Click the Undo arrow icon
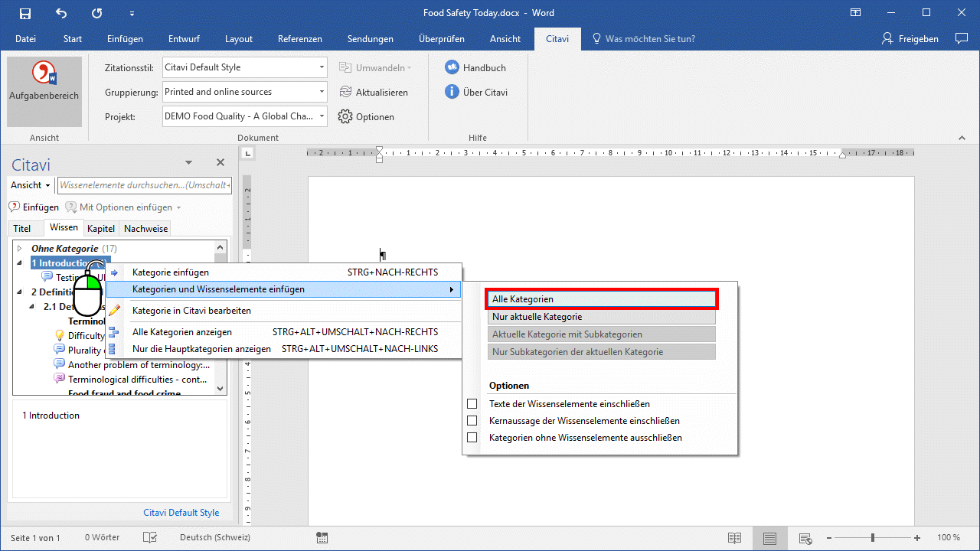The width and height of the screenshot is (980, 551). click(x=61, y=13)
